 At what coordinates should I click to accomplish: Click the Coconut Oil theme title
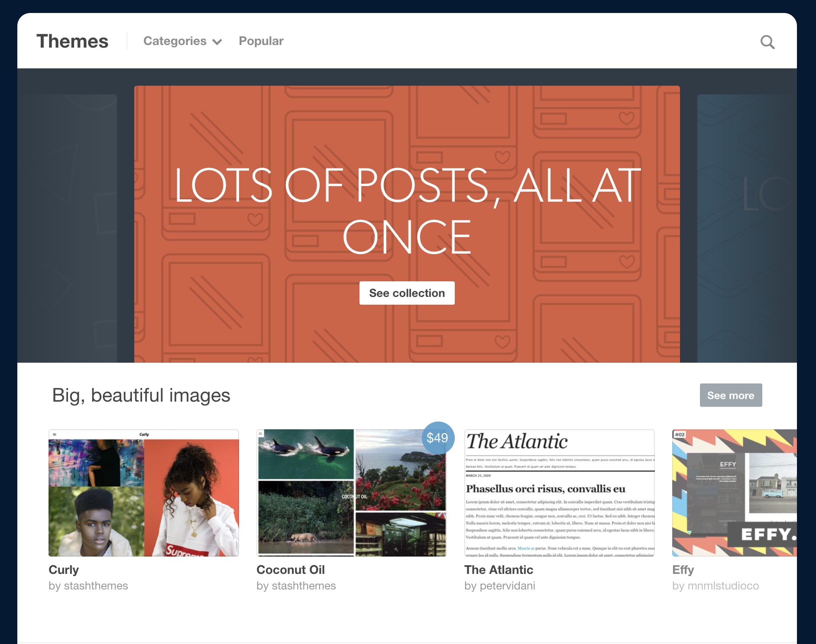click(x=290, y=570)
